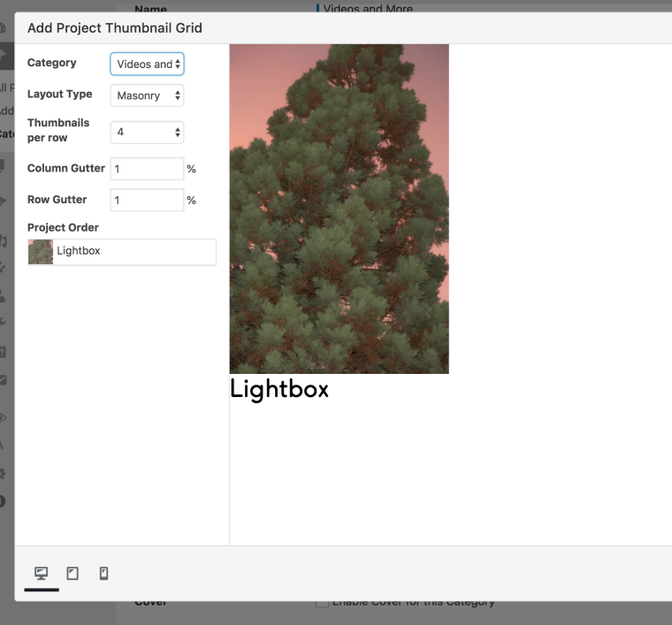Select the Lightbox item in Project Order

(133, 252)
